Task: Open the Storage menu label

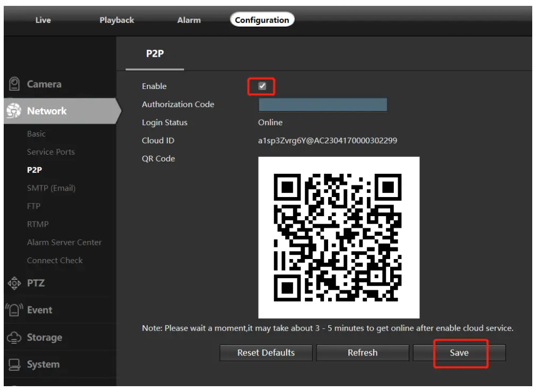Action: 45,338
